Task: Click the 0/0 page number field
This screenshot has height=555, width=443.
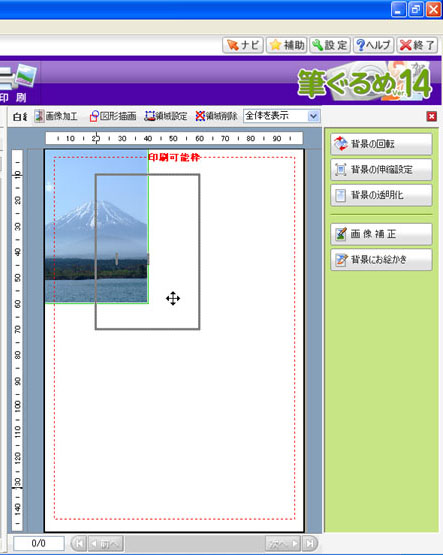Action: coord(39,543)
